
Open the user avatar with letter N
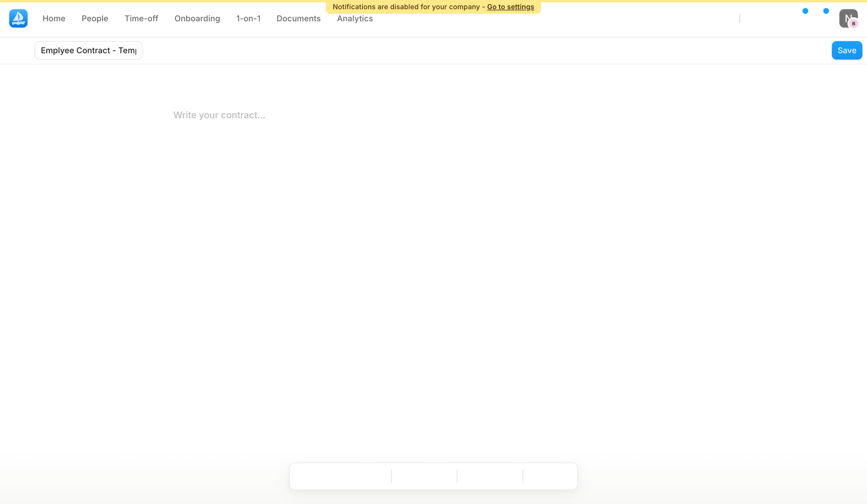pyautogui.click(x=848, y=18)
